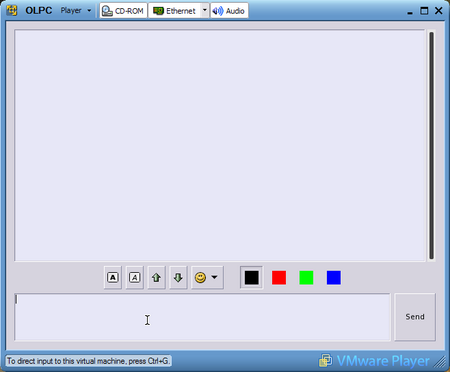This screenshot has width=450, height=372.
Task: Toggle the bold text formatting button
Action: click(x=113, y=277)
